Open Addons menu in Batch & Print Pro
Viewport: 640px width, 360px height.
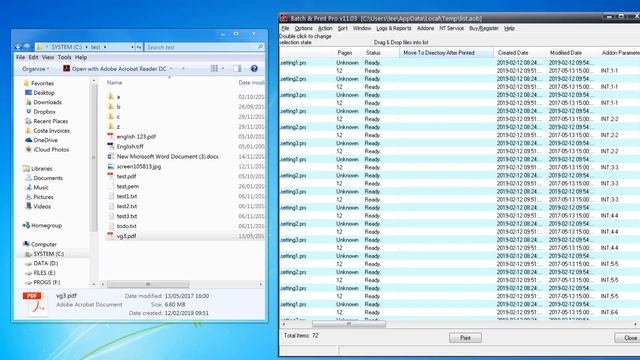tap(425, 28)
